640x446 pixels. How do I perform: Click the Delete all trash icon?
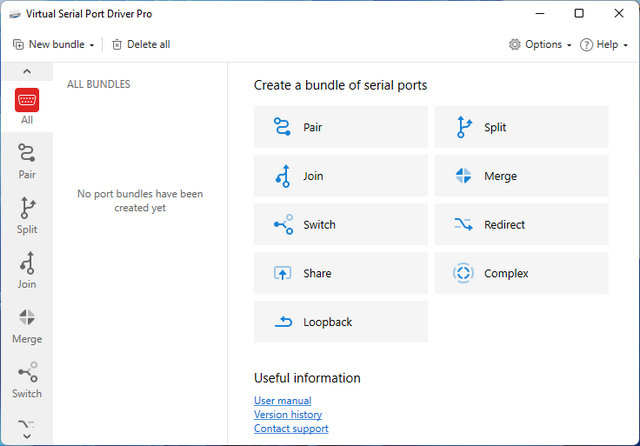(x=117, y=44)
